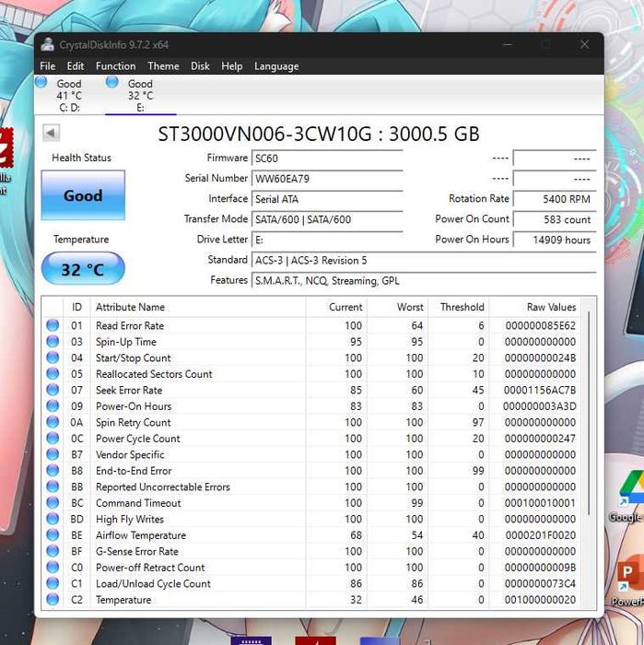Screen dimensions: 644x645
Task: Click status icon for Start/Stop Count
Action: (x=53, y=358)
